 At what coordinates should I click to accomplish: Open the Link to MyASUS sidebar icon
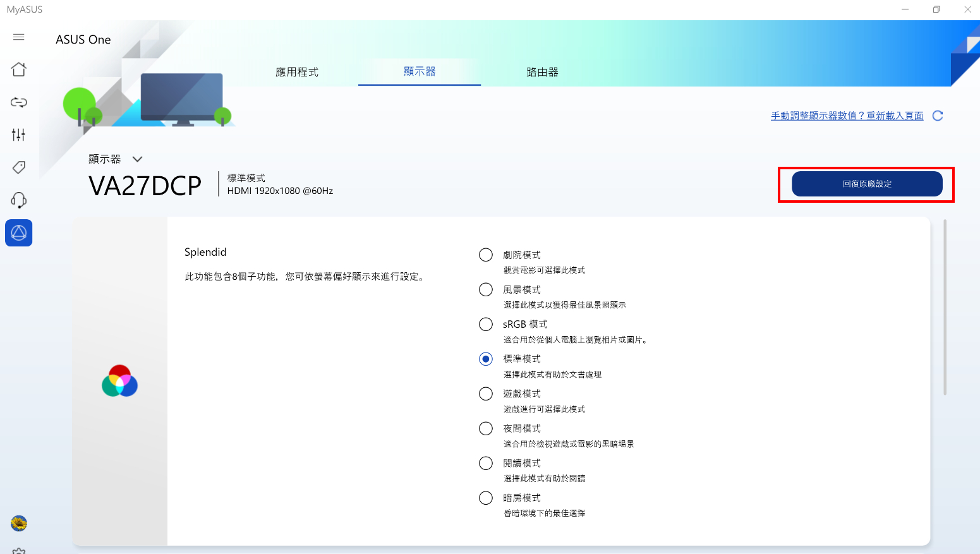click(x=19, y=102)
